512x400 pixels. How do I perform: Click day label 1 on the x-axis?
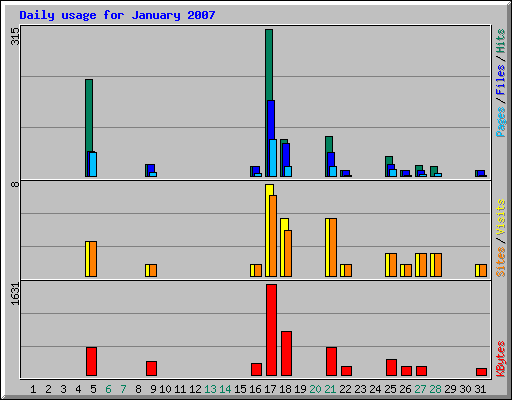[33, 389]
